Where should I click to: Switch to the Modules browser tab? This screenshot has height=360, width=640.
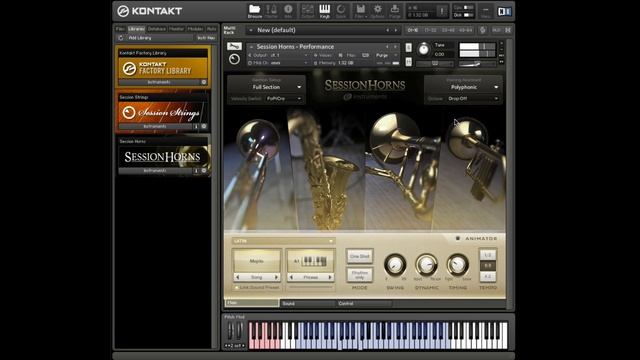click(195, 29)
